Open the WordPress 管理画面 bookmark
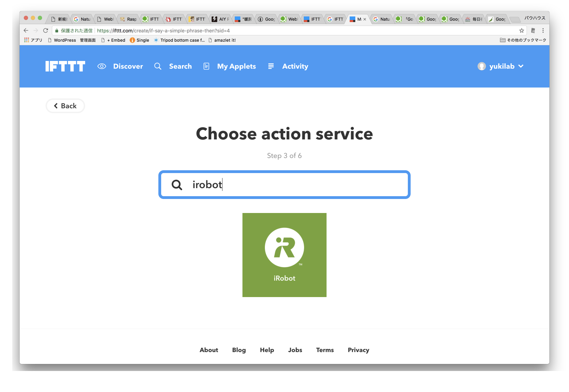Image resolution: width=569 pixels, height=392 pixels. [72, 40]
